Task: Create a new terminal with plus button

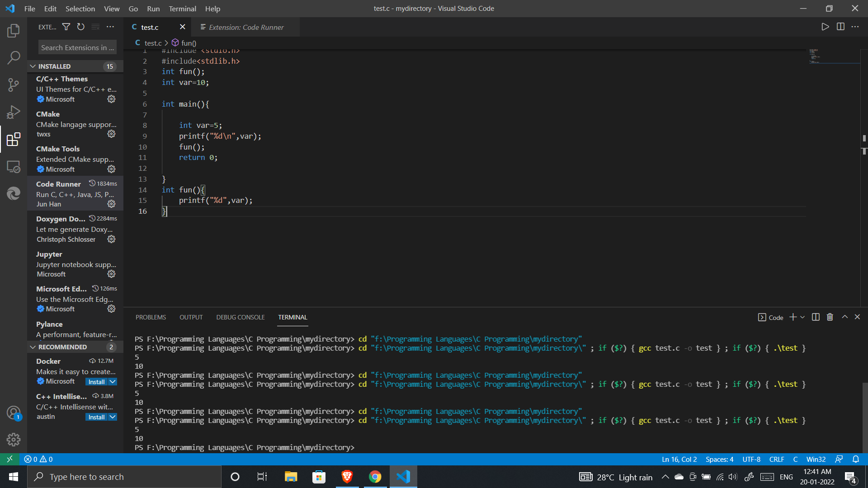Action: pos(793,317)
